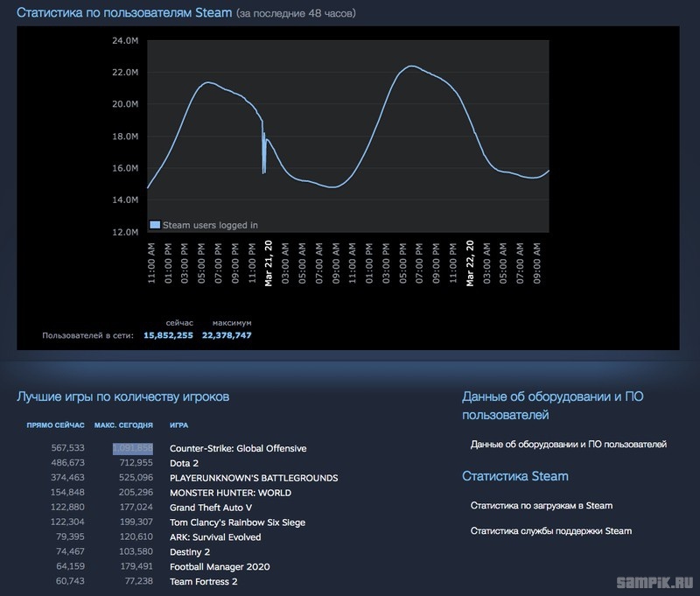700x596 pixels.
Task: Click the ПРЯМО СЕЙЧАС column header
Action: click(x=55, y=425)
